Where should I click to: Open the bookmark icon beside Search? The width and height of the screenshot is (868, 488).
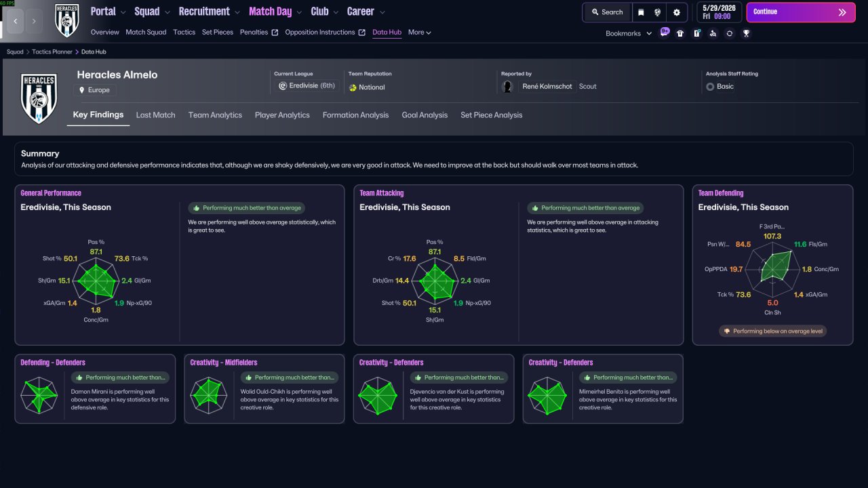pos(641,12)
